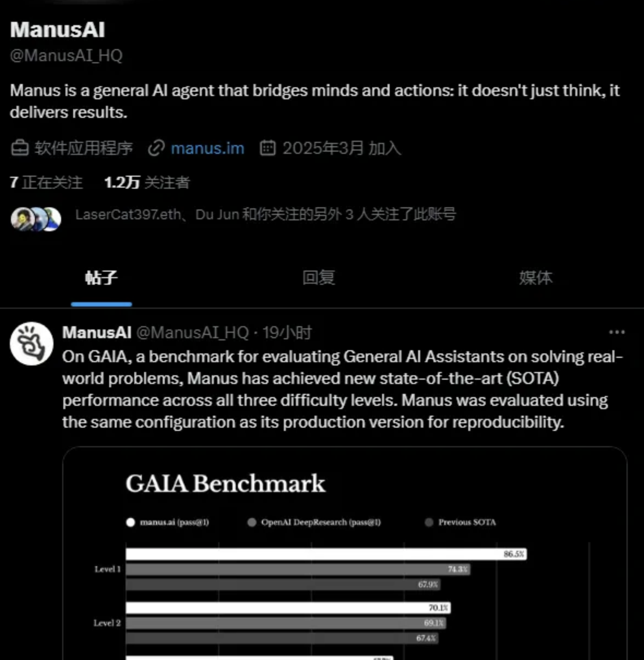The image size is (644, 660).
Task: Select the 帖子 (Posts) tab
Action: pyautogui.click(x=102, y=278)
